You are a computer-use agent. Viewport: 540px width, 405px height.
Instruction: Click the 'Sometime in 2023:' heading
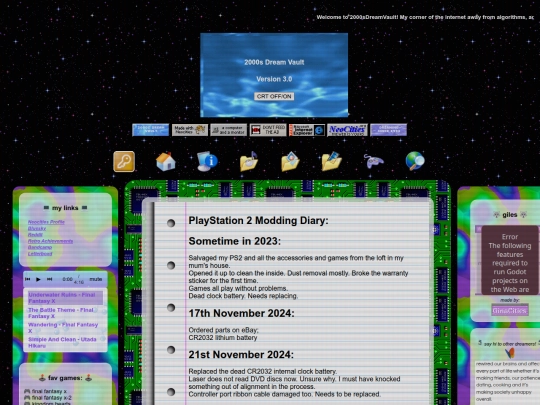coord(235,241)
